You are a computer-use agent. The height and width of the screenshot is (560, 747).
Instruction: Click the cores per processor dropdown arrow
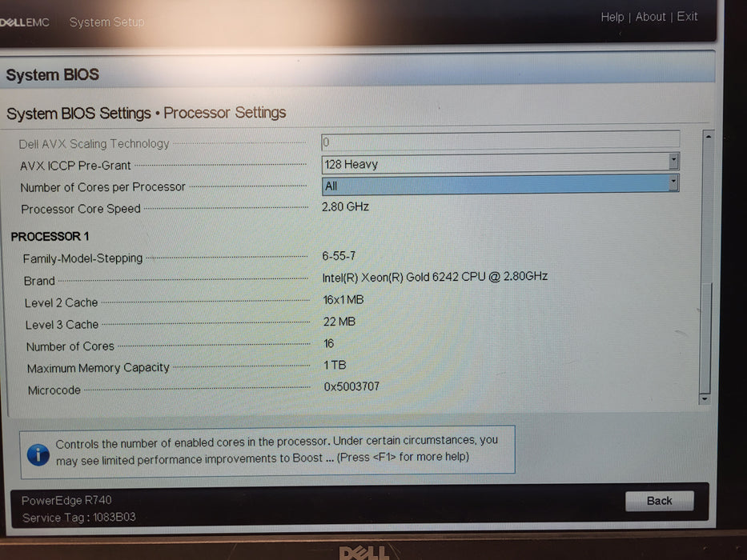673,182
